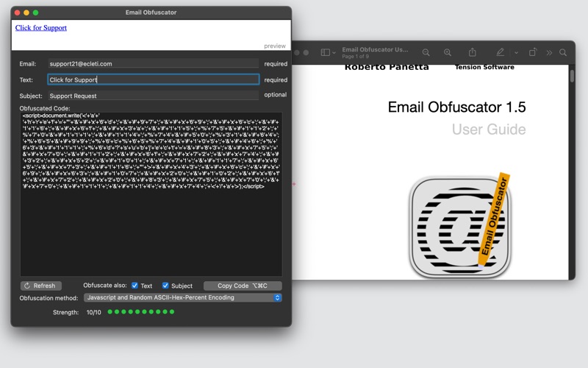588x368 pixels.
Task: Expand the markup options chevron
Action: tap(516, 53)
